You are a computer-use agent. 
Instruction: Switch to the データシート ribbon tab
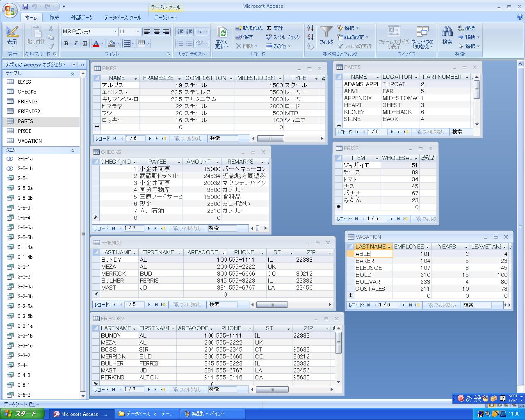(x=165, y=18)
